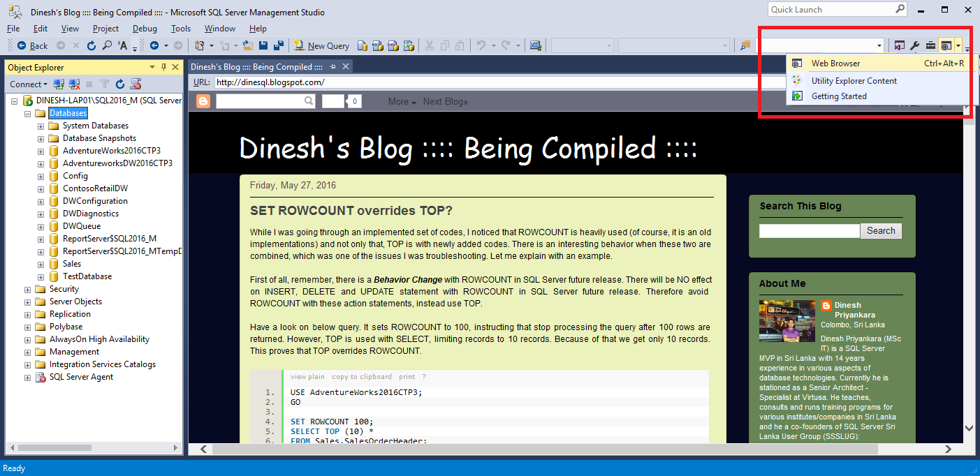Click the Database Engine Query icon

tap(361, 45)
